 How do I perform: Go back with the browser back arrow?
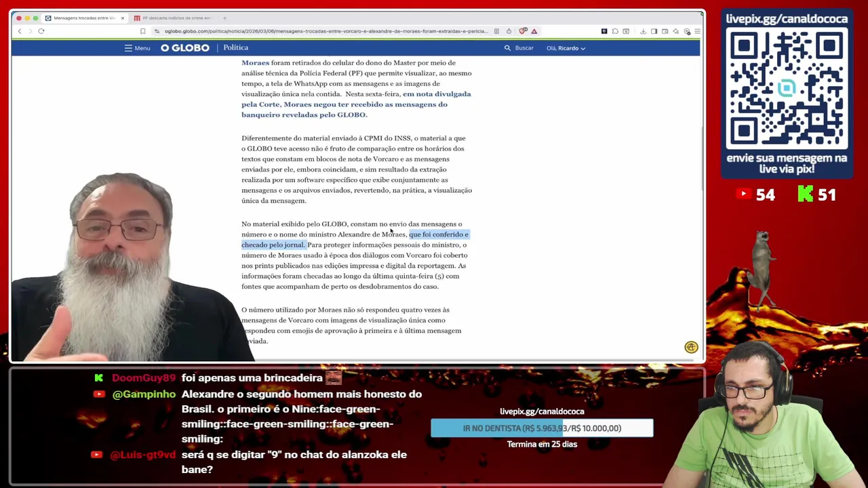(20, 31)
